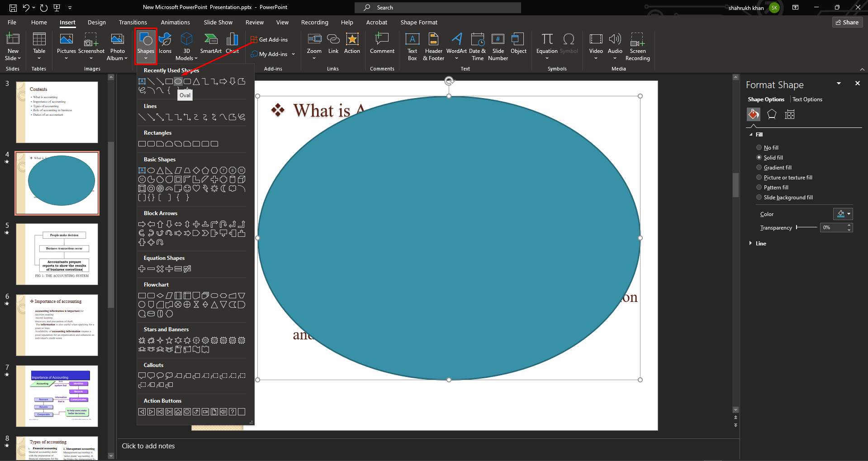
Task: Open the My Add-ins dropdown arrow
Action: coord(293,54)
